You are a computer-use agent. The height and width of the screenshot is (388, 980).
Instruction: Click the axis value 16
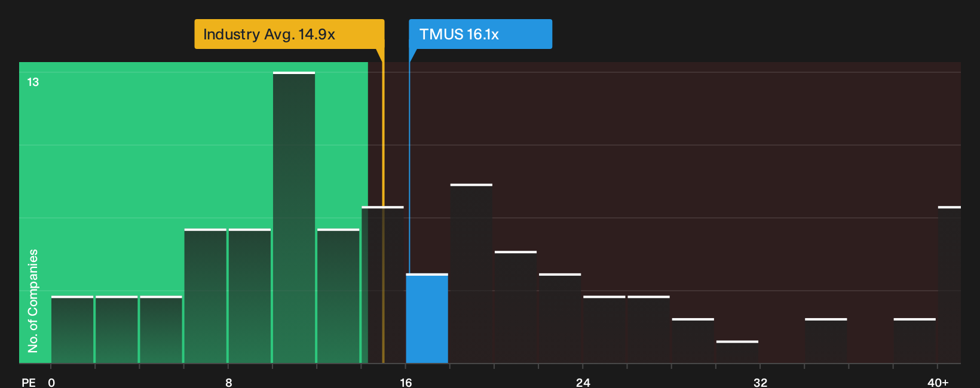click(x=406, y=382)
